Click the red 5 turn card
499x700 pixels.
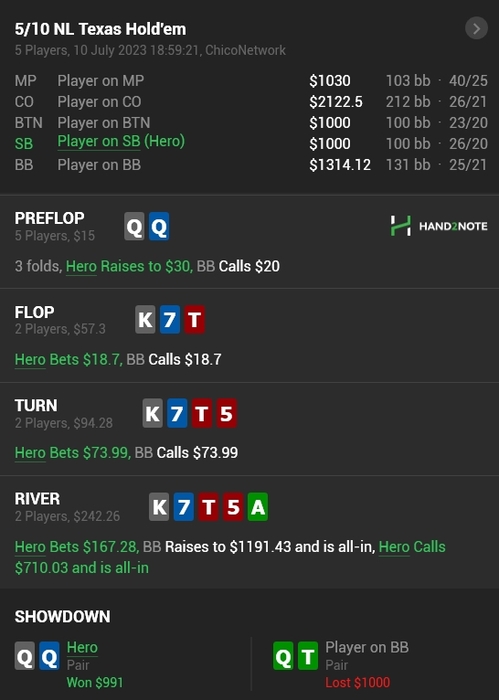[226, 413]
